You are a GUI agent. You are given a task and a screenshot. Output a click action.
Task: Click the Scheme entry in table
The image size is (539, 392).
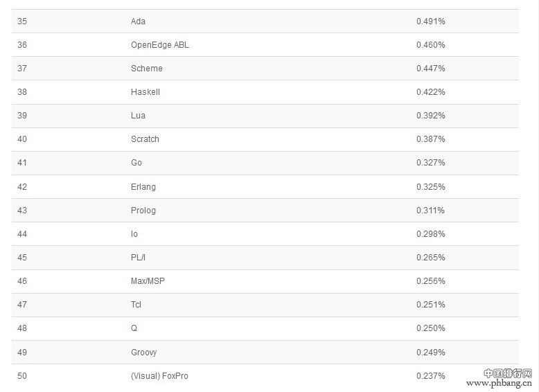pyautogui.click(x=146, y=69)
